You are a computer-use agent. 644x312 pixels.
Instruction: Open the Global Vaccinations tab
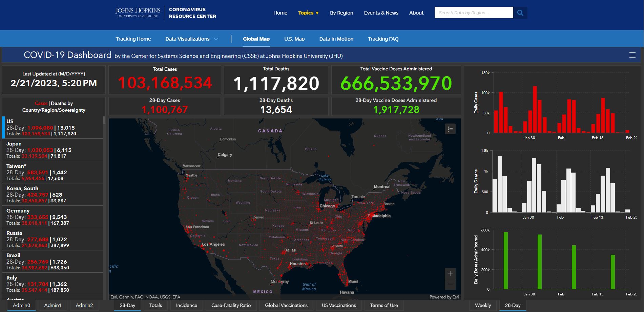(286, 305)
